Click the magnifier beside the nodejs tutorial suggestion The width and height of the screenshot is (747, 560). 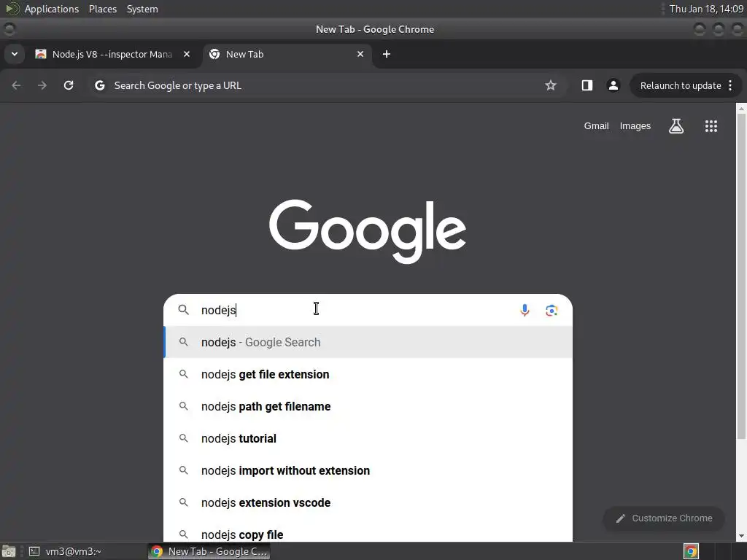point(183,438)
